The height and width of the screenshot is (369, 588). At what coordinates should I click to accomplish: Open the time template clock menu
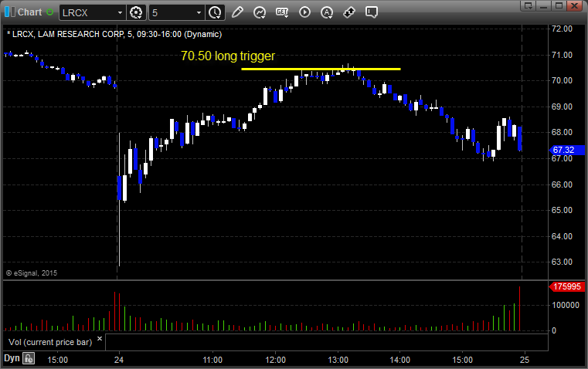coord(216,12)
